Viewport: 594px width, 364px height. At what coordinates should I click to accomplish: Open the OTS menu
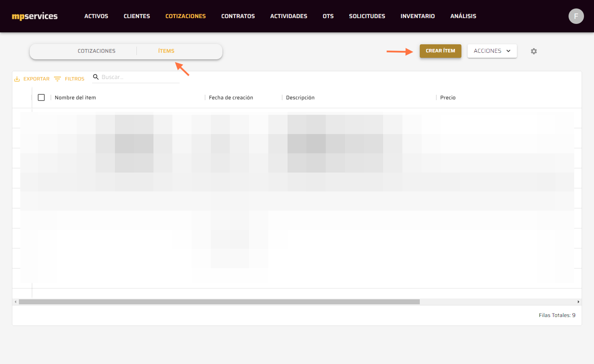pos(328,16)
